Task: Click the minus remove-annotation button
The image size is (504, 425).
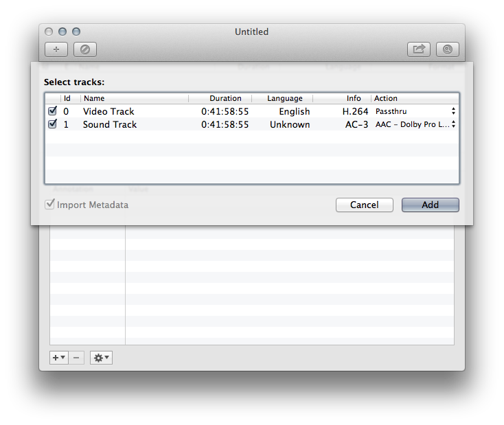Action: coord(76,358)
